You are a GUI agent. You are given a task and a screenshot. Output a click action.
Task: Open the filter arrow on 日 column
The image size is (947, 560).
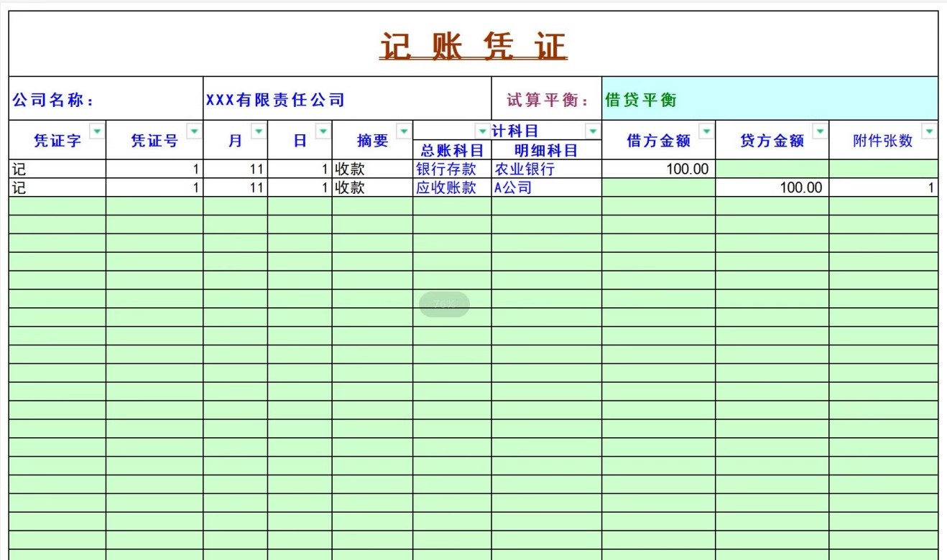pos(323,131)
